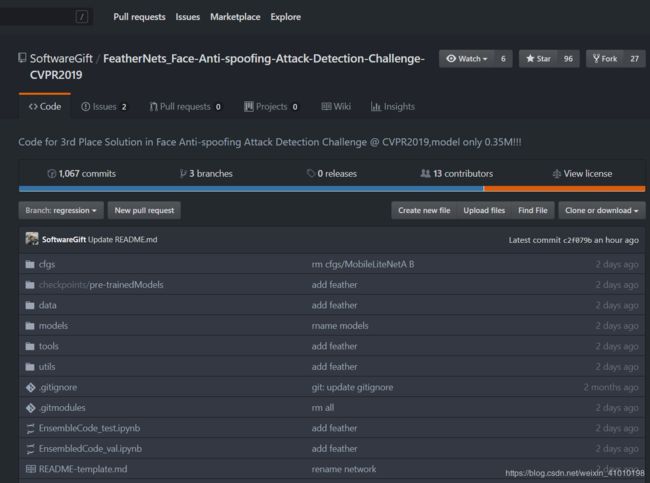650x483 pixels.
Task: Switch to repository Issues tab
Action: pyautogui.click(x=104, y=107)
